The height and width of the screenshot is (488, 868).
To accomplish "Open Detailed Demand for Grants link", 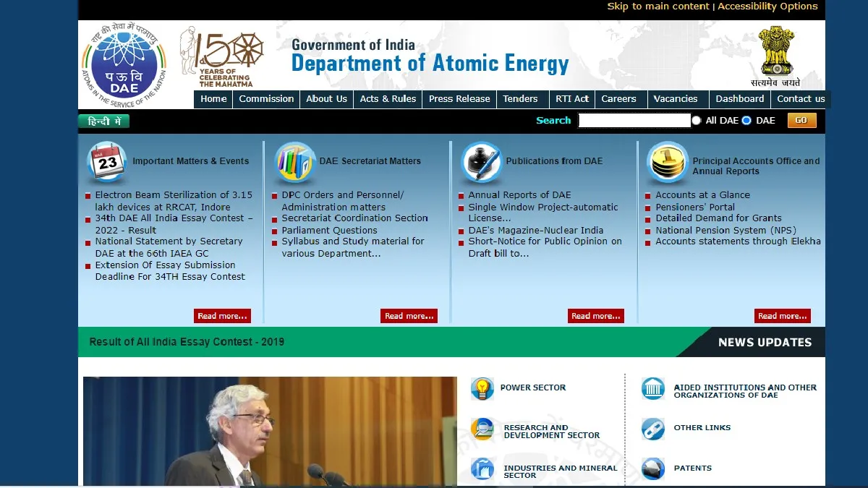I will point(718,218).
